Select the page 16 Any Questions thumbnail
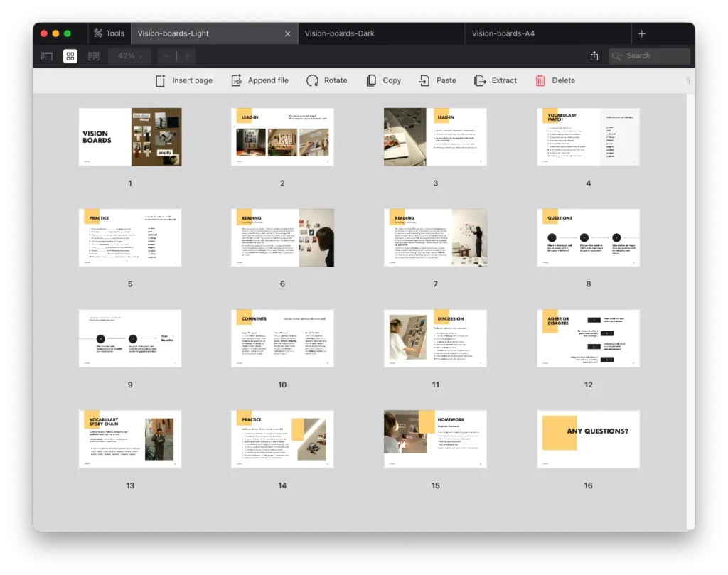Viewport: 728px width, 575px height. (588, 439)
